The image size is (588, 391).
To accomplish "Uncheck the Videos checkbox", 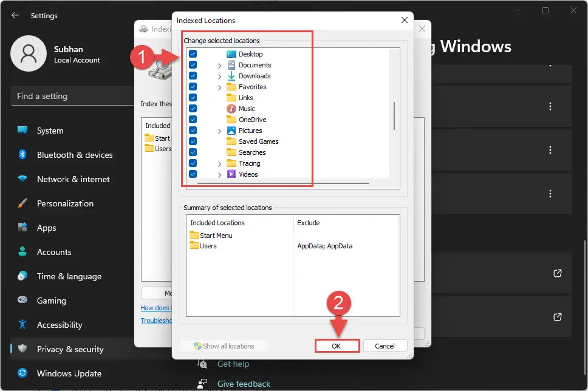I will 193,174.
